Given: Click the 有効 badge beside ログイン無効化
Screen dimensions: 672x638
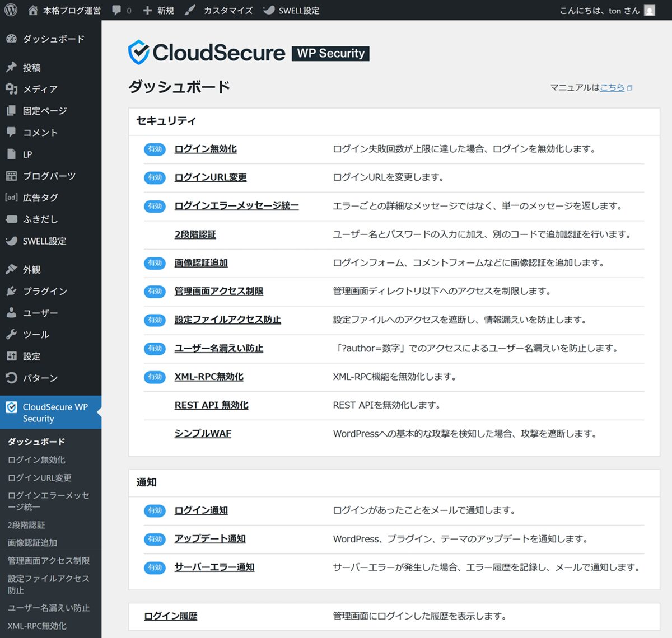Looking at the screenshot, I should [x=155, y=149].
